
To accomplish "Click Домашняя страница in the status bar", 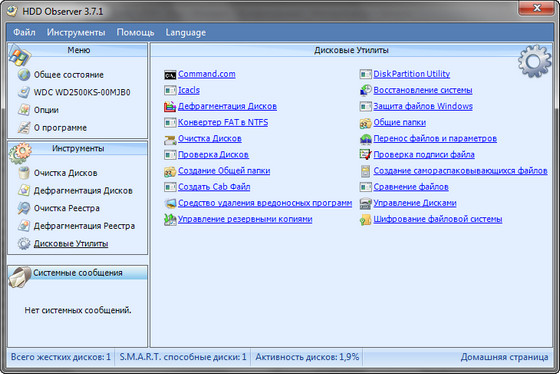I will click(504, 357).
